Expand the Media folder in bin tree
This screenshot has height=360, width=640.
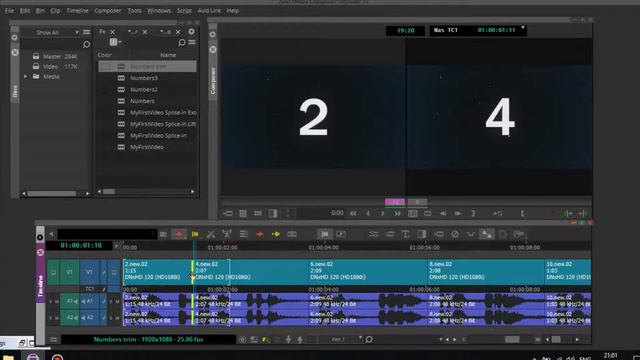(25, 76)
